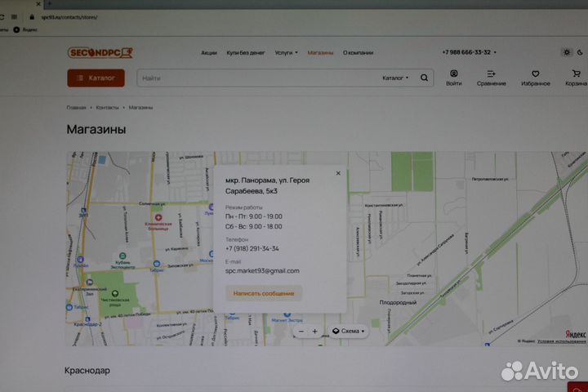This screenshot has width=588, height=392.
Task: Click the Написать сообщение button
Action: click(x=263, y=292)
